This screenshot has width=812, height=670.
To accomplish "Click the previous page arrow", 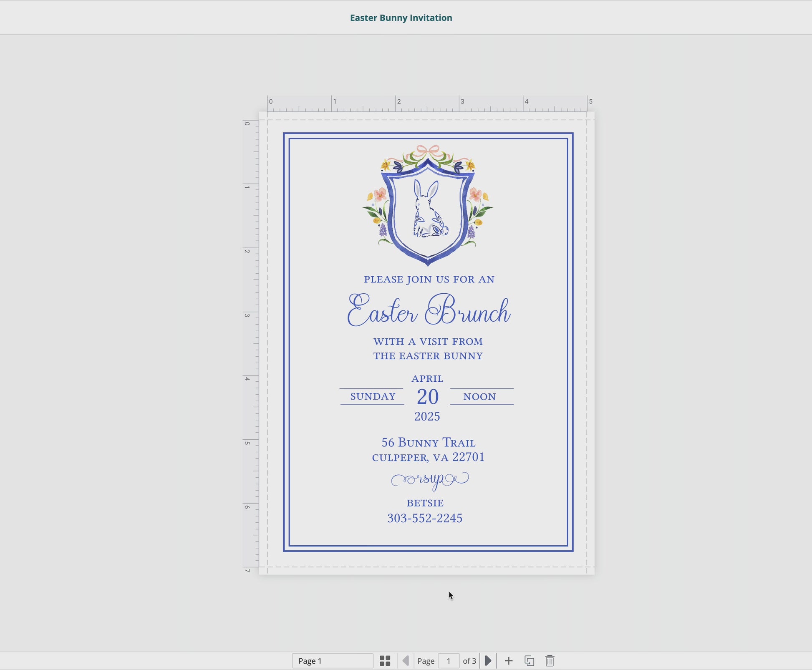I will click(405, 661).
